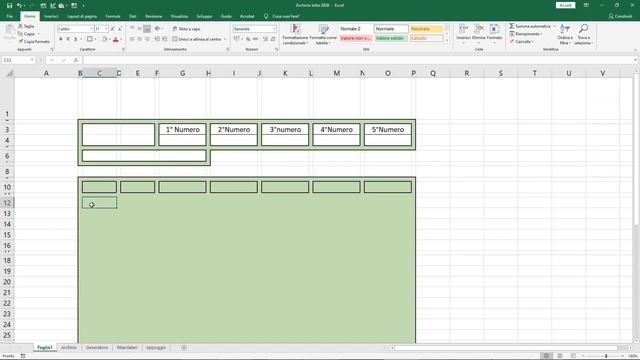Click the Decrease decimal icon

[273, 39]
